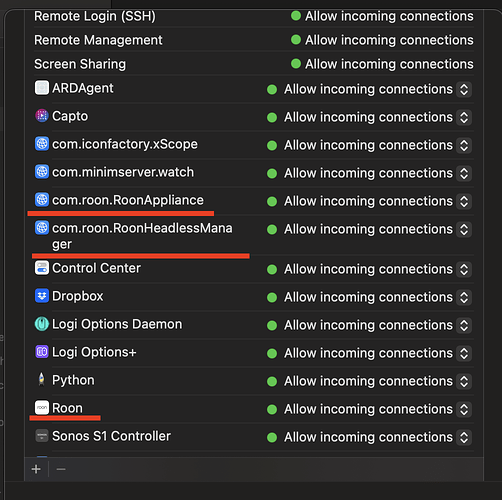Open connection dropdown for Sonos S1 Controller
Screen dimensions: 502x500
click(464, 437)
